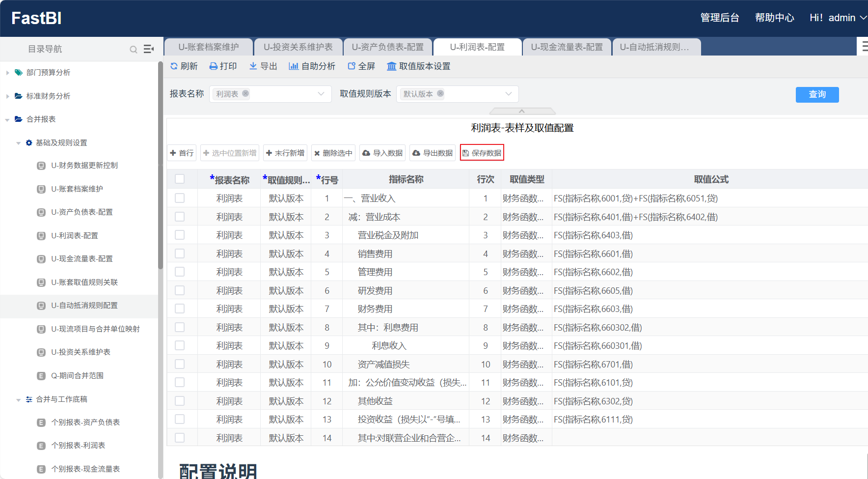The width and height of the screenshot is (868, 479).
Task: Click search icon in directory navigation
Action: click(133, 49)
